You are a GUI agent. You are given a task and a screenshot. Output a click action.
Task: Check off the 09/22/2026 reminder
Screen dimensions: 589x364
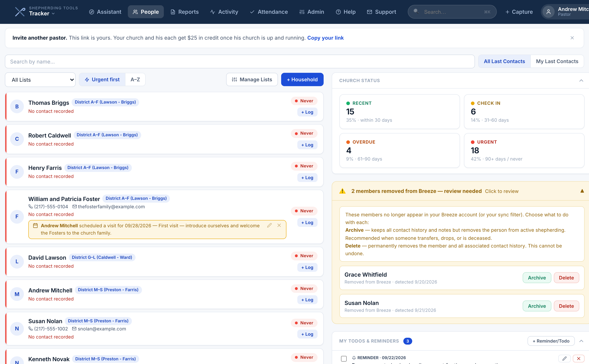(344, 359)
